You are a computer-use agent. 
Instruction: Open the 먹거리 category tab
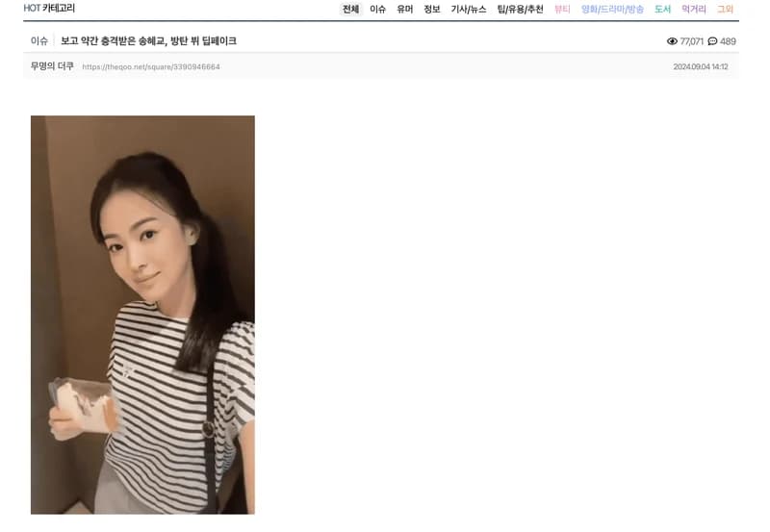click(693, 9)
